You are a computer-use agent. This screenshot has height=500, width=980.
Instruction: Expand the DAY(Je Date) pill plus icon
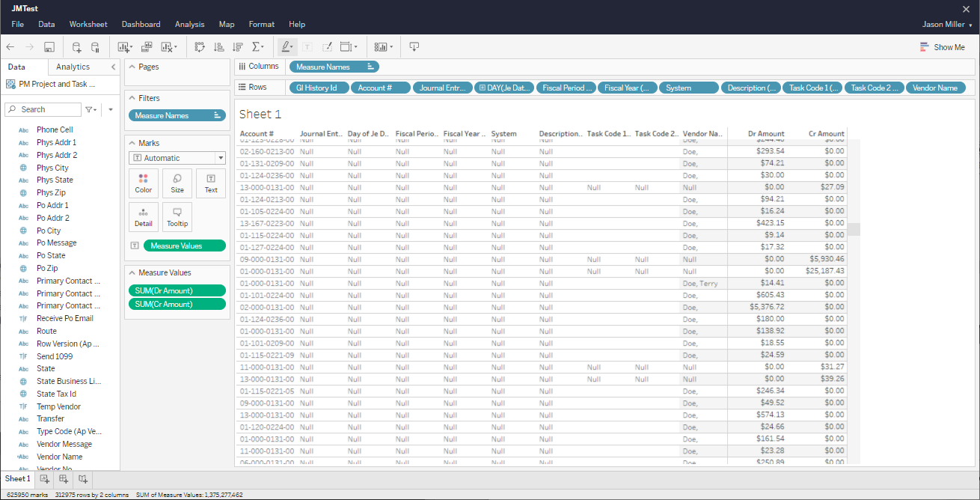483,88
